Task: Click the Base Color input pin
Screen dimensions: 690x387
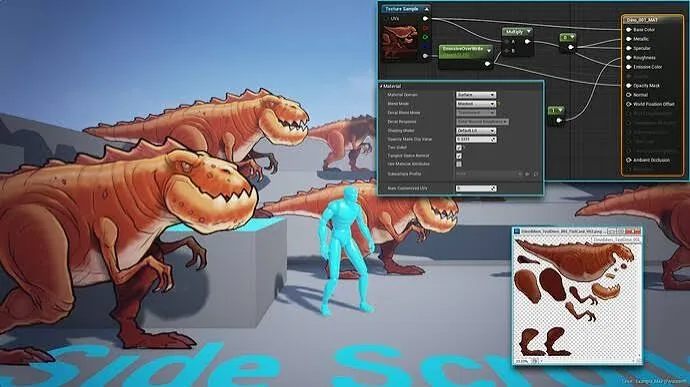Action: [629, 29]
